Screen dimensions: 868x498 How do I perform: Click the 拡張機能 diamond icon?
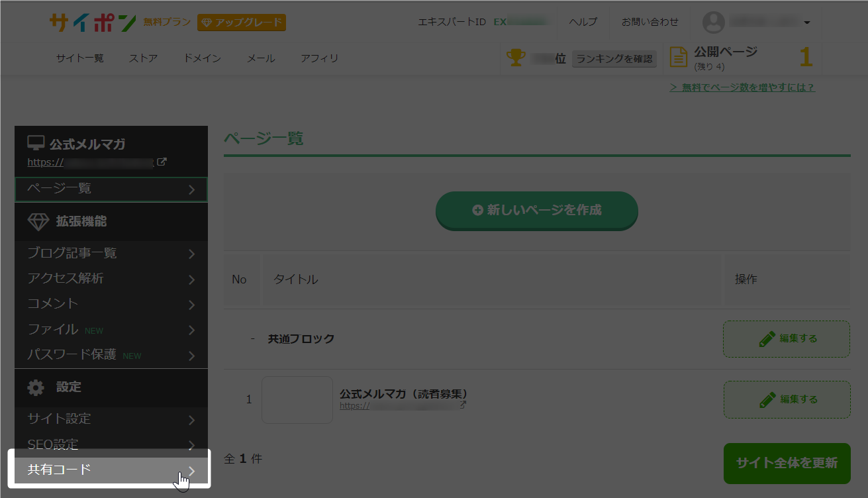pyautogui.click(x=38, y=222)
